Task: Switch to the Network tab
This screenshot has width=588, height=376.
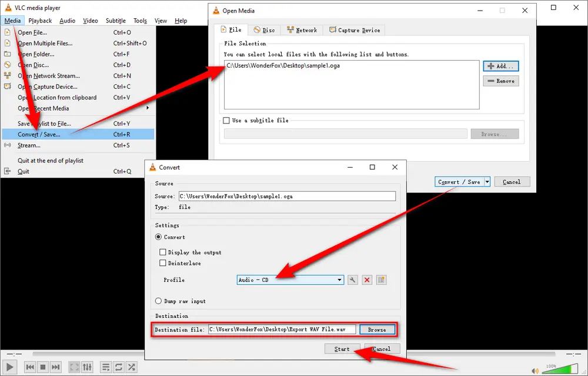Action: coord(302,30)
